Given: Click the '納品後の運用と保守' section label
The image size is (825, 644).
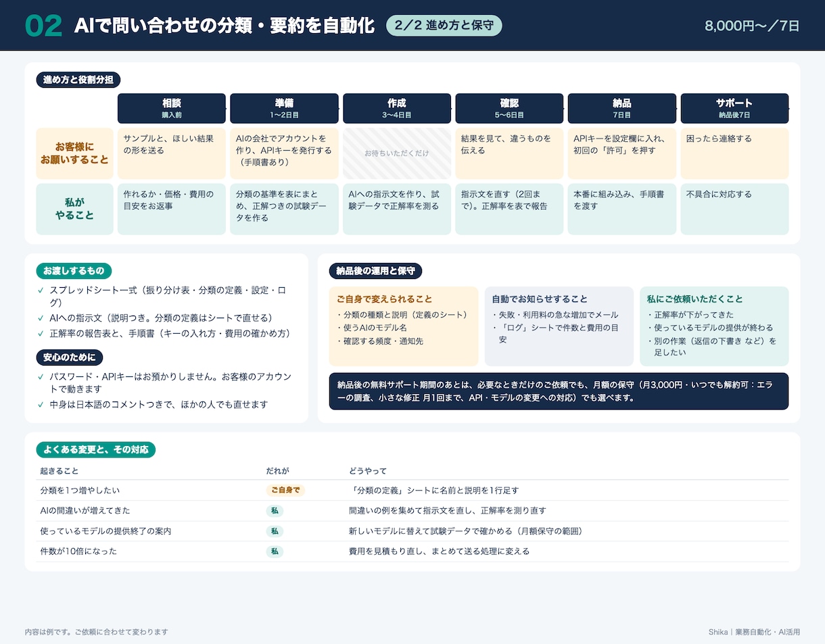Looking at the screenshot, I should [375, 271].
